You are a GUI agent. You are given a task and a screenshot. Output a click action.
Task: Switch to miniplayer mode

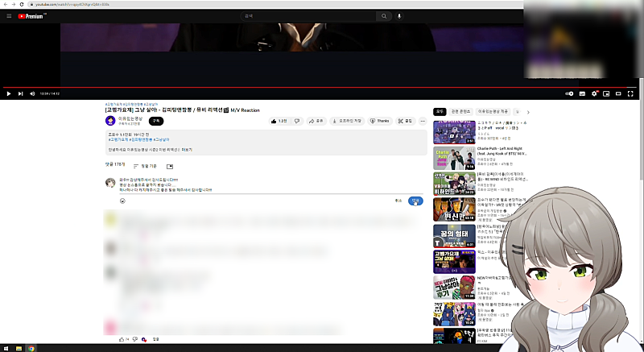pyautogui.click(x=606, y=93)
